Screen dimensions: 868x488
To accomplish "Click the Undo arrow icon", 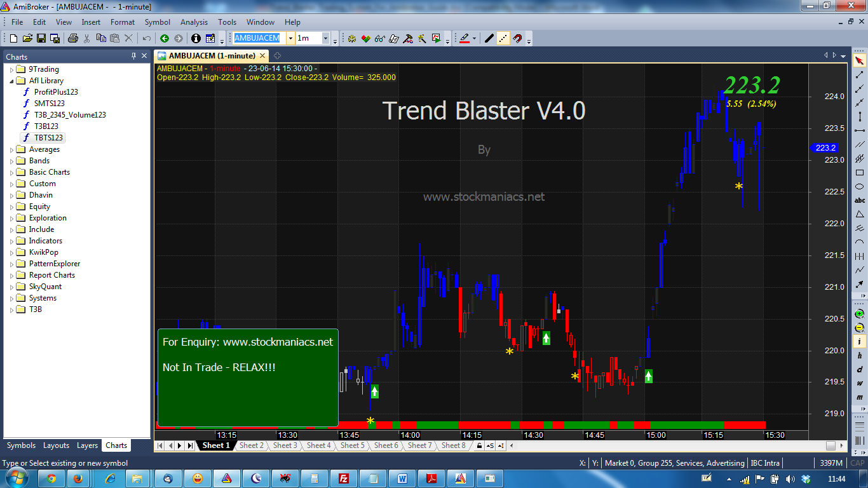I will (x=147, y=38).
